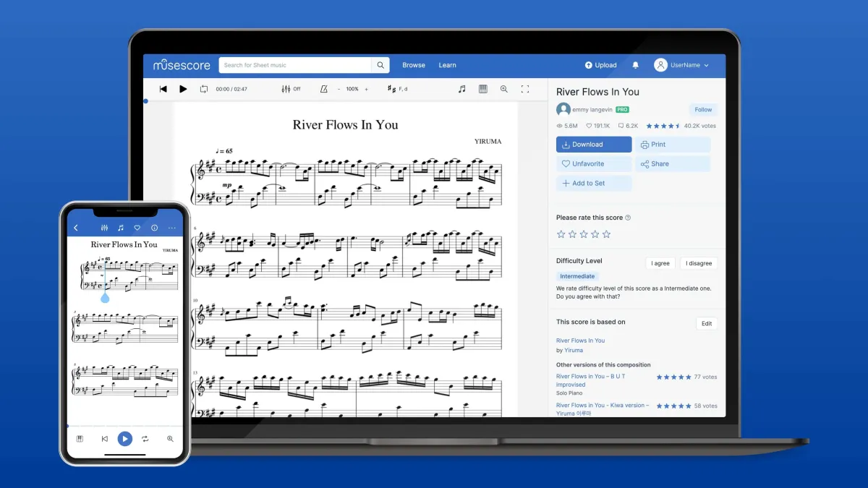The image size is (868, 488).
Task: Click the blue playhead drop marker on phone
Action: (x=105, y=297)
